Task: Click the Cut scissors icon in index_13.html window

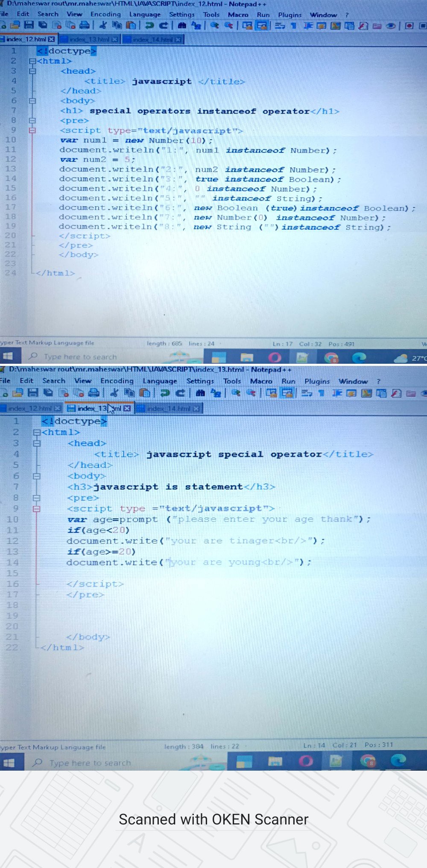Action: point(114,393)
